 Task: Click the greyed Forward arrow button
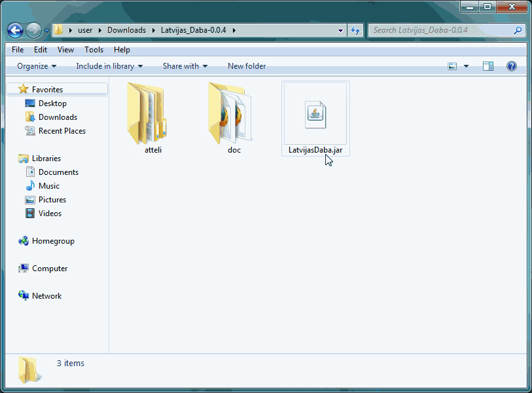tap(33, 31)
